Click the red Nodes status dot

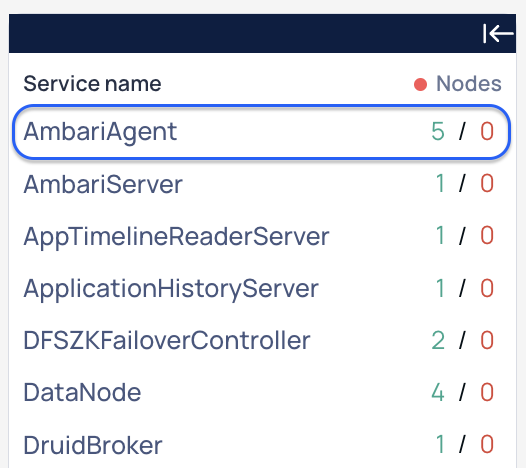pyautogui.click(x=420, y=84)
